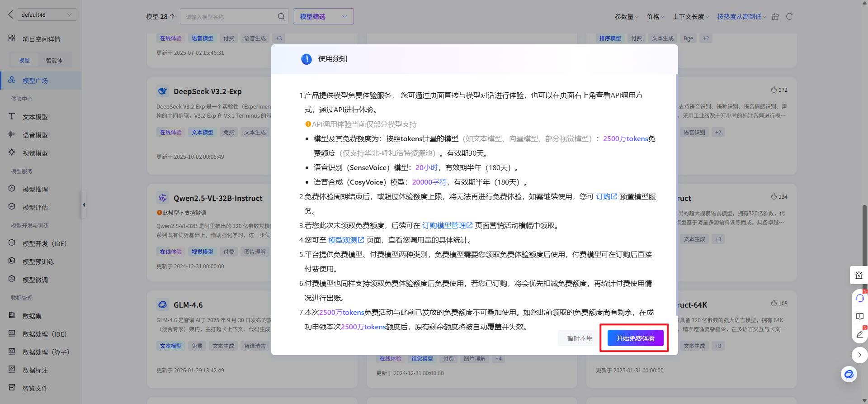868x404 pixels.
Task: Click the back arrow next to default48
Action: coord(11,14)
